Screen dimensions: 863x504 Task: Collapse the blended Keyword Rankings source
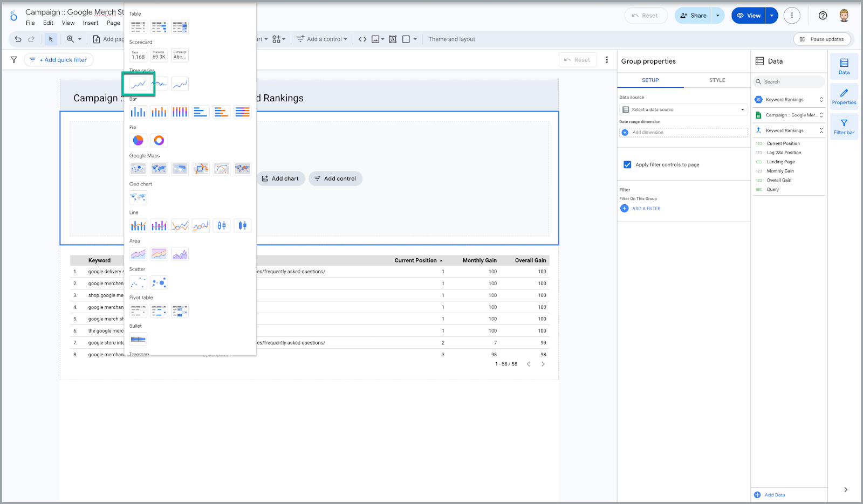click(821, 130)
